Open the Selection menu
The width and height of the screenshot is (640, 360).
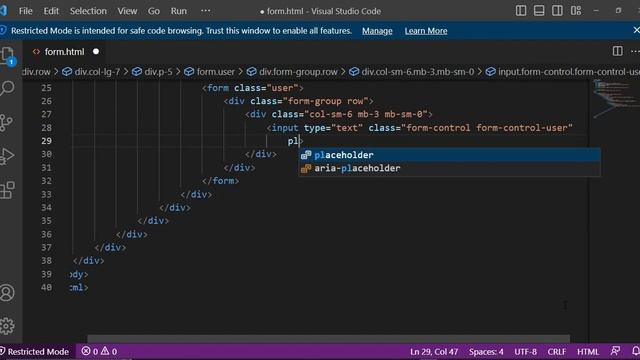pos(88,11)
